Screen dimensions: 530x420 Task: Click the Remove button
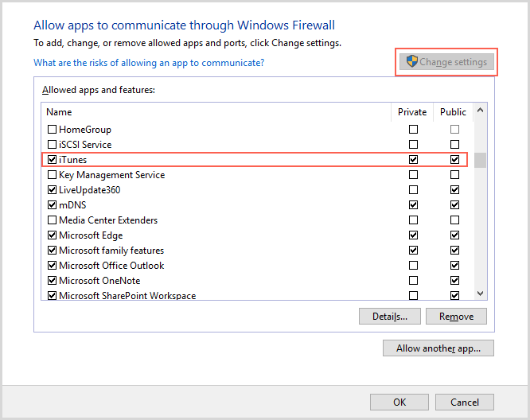coord(456,317)
